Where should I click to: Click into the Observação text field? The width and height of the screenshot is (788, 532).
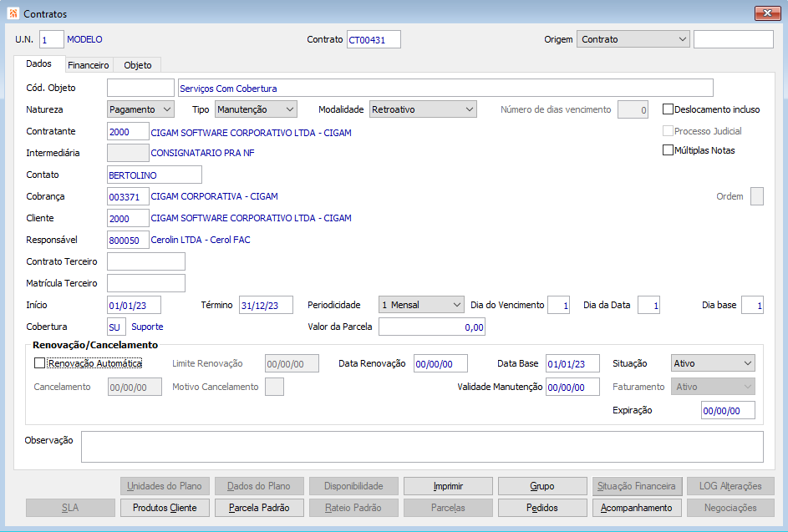point(421,446)
